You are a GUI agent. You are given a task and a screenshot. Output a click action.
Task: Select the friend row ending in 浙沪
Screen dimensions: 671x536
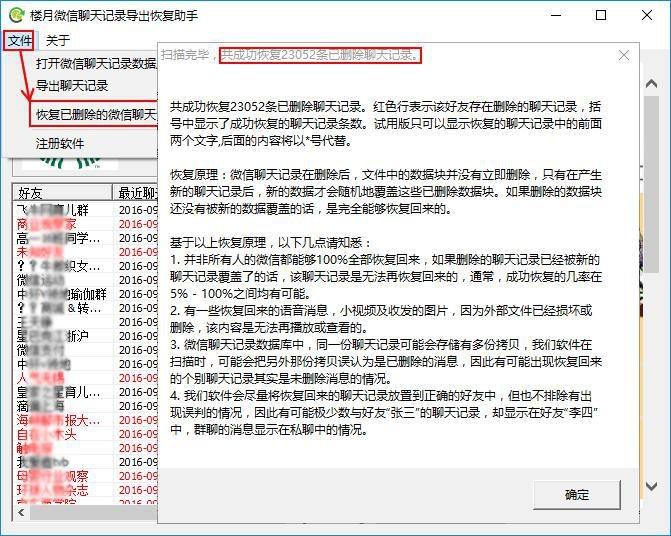pyautogui.click(x=86, y=336)
